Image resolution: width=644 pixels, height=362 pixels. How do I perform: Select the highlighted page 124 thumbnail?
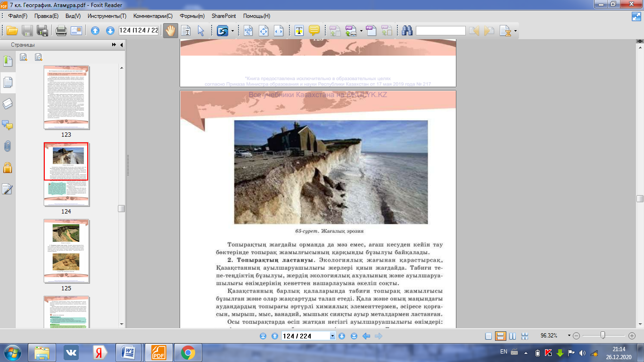click(x=66, y=174)
